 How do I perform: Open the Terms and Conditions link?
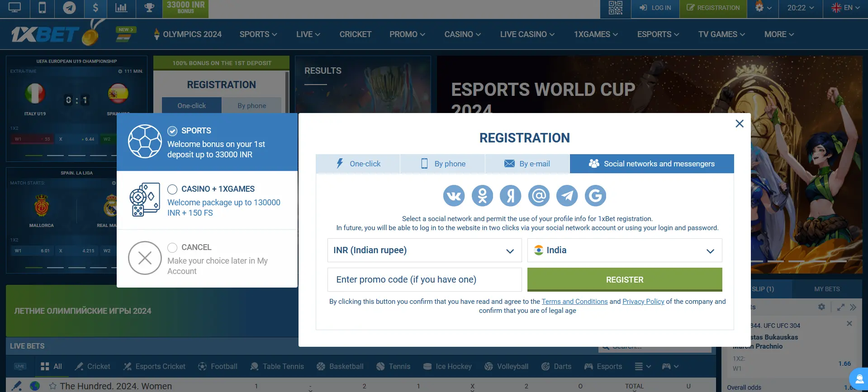[574, 302]
